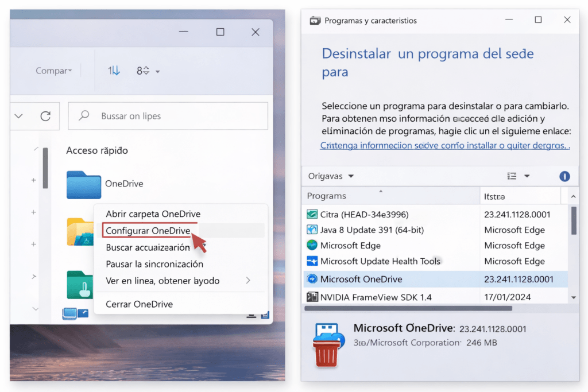Click the green folder icon in quick access
This screenshot has width=588, height=392.
(x=80, y=285)
